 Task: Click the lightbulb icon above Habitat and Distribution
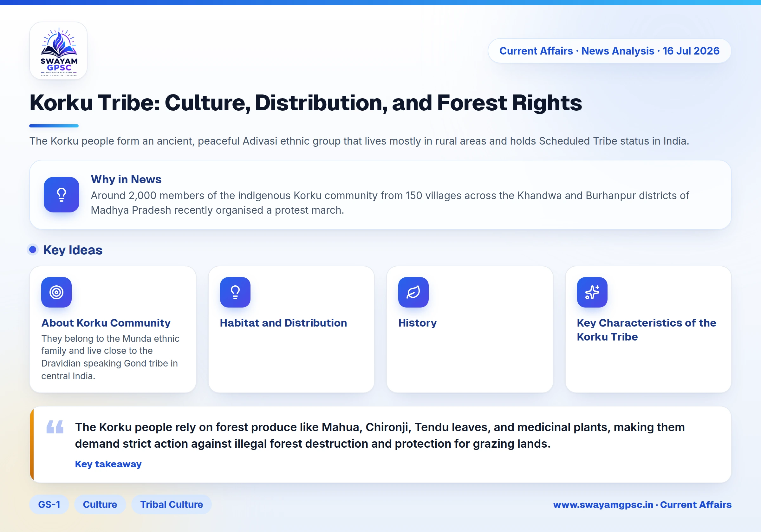[x=235, y=292]
